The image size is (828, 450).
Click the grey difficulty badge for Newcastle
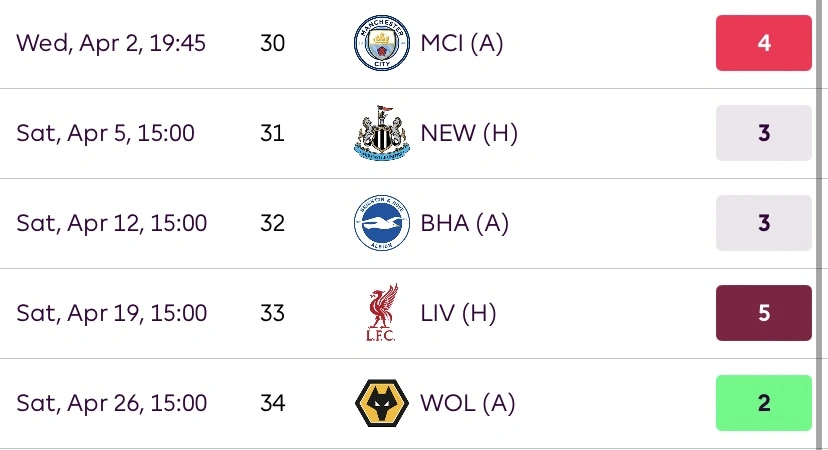(763, 133)
